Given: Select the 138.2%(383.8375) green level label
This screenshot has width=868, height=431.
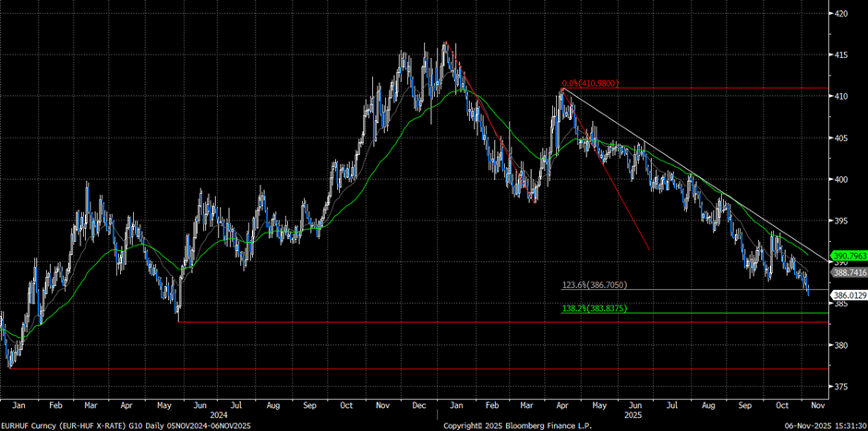Looking at the screenshot, I should coord(595,309).
